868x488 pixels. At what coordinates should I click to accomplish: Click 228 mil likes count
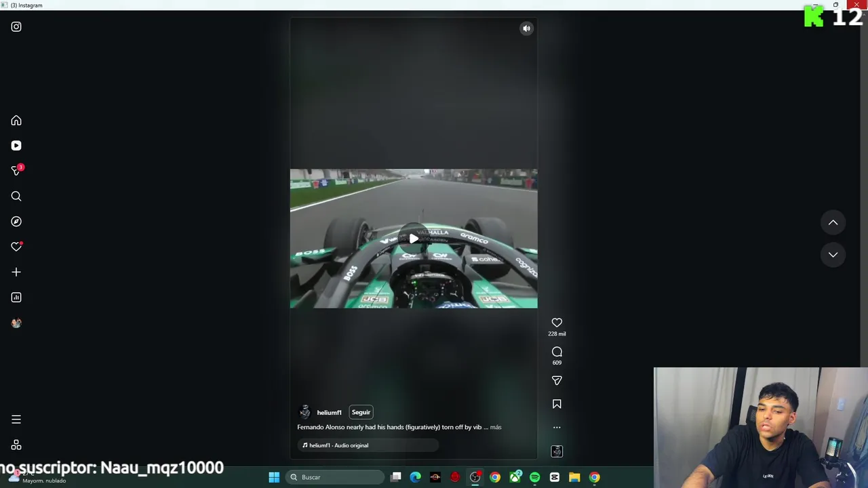557,334
